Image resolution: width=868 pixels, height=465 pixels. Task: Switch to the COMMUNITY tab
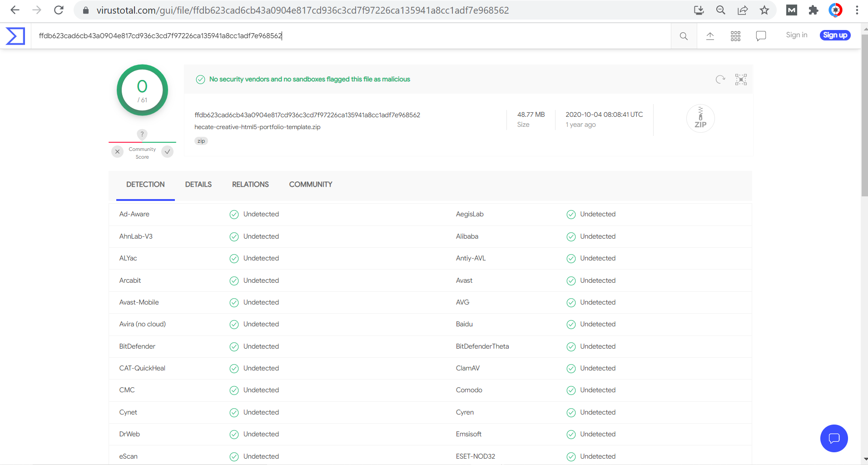(x=311, y=185)
